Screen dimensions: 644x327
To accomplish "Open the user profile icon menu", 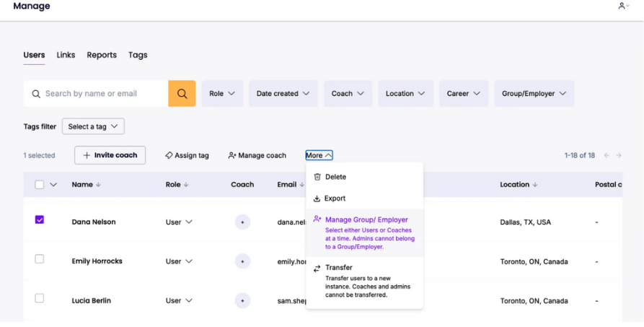I will [623, 6].
